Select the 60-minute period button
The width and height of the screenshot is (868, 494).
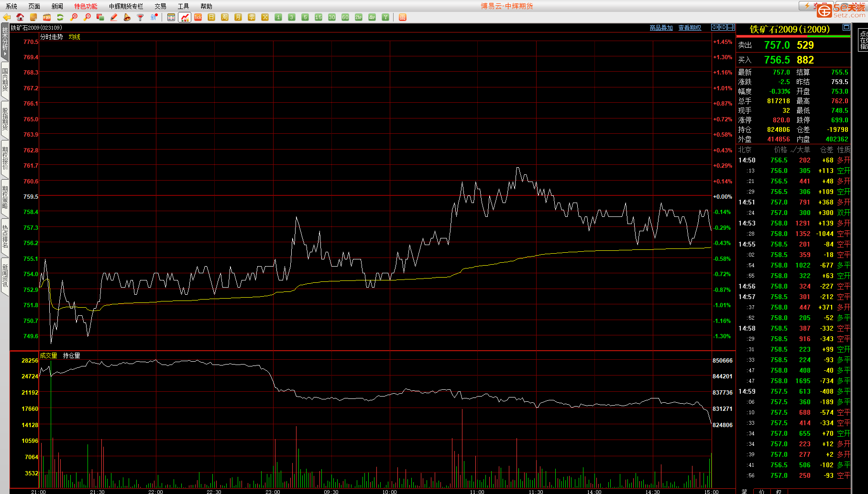tap(345, 17)
